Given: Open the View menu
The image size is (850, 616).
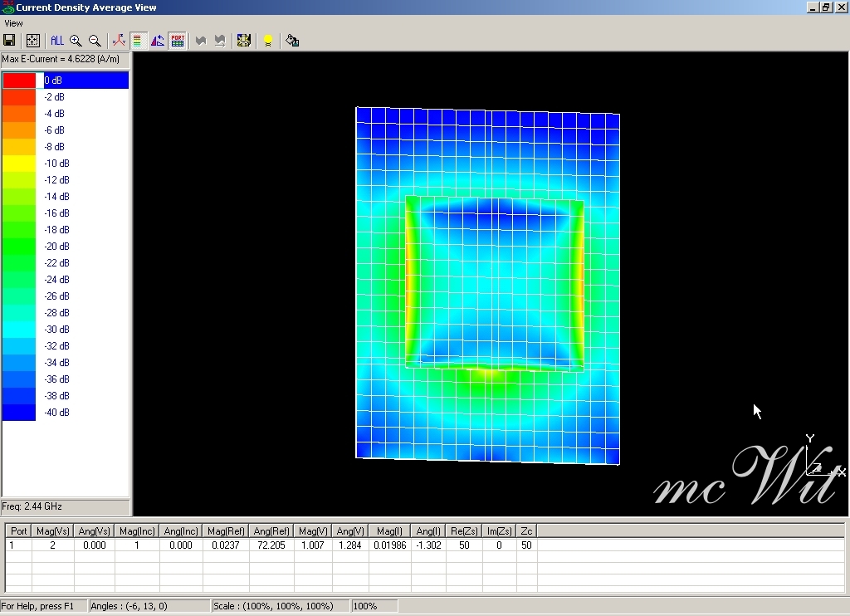Looking at the screenshot, I should [13, 23].
